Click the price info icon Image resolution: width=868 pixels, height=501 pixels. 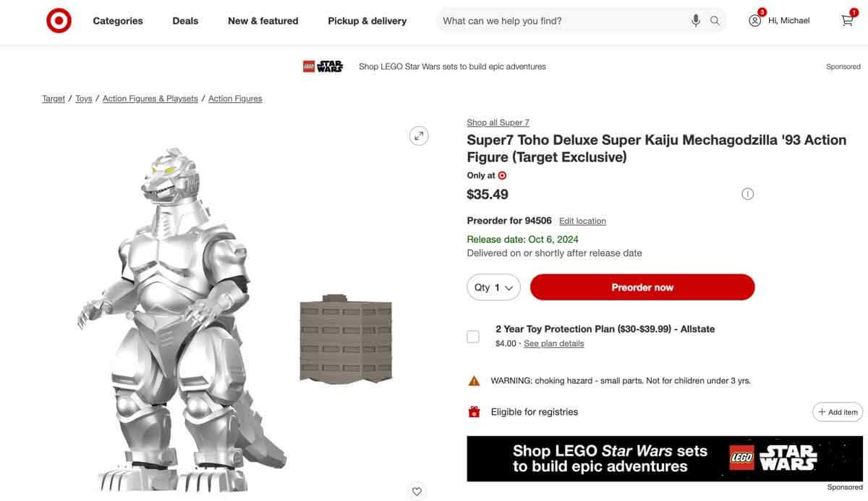click(746, 193)
